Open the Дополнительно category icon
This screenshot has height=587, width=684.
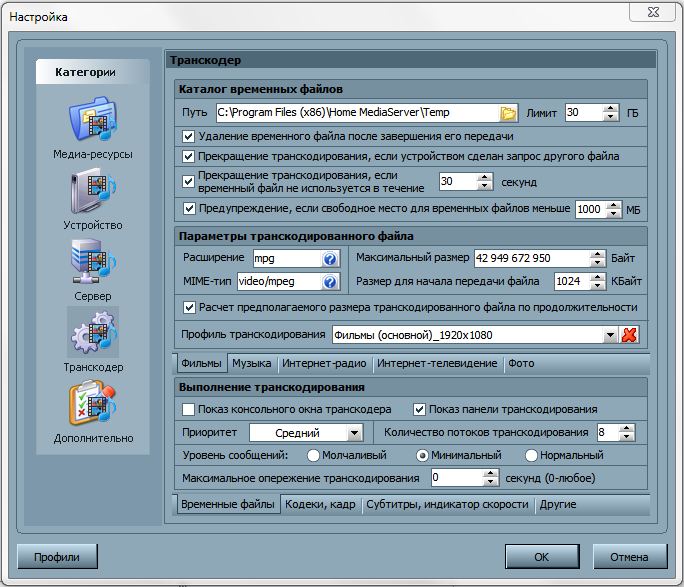92,404
